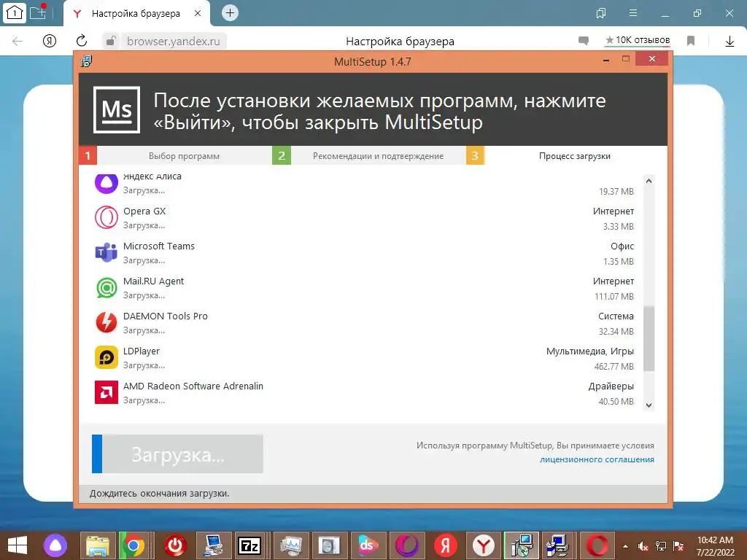Open a new tab in Yandex Browser
Image resolution: width=747 pixels, height=560 pixels.
pos(230,13)
